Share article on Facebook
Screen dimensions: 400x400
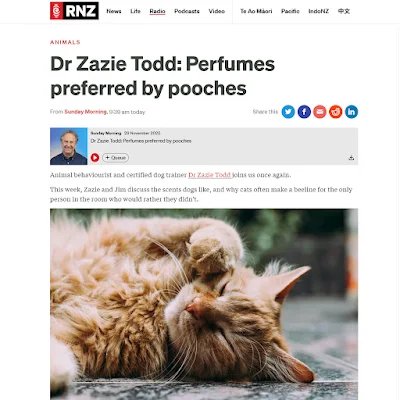click(304, 112)
